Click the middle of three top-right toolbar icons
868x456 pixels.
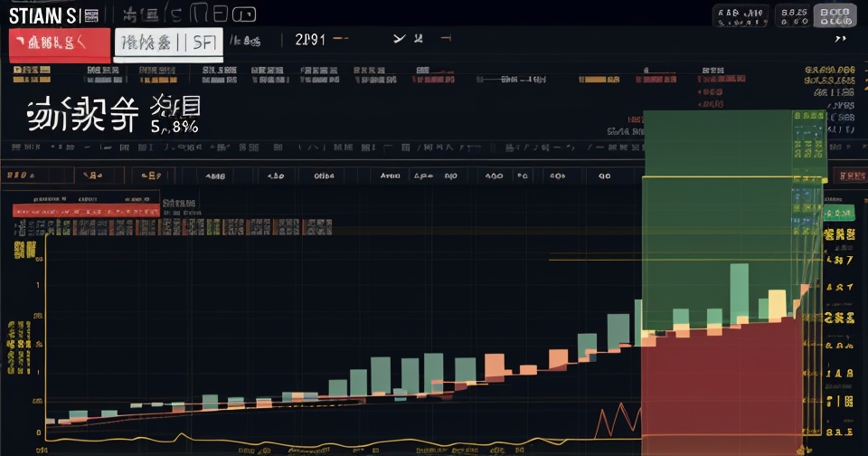click(793, 15)
